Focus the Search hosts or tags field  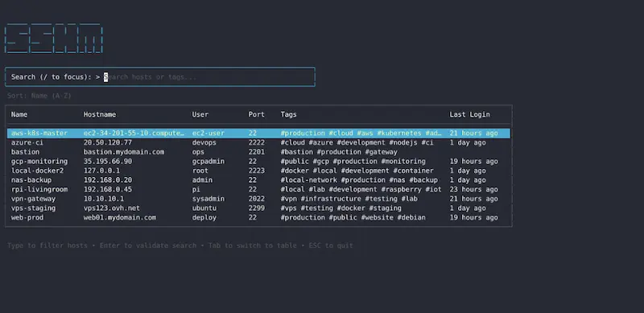point(159,76)
